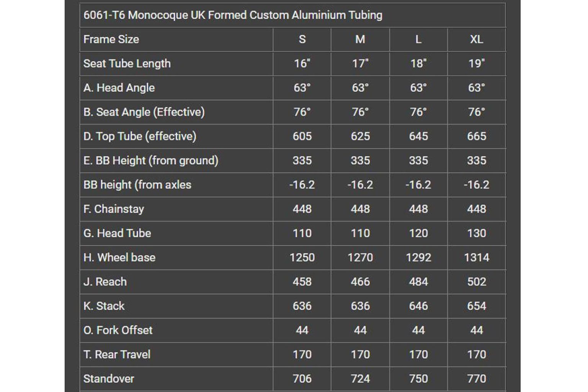Viewport: 588px width, 392px height.
Task: Select the A. Head Angle row label
Action: [x=119, y=88]
